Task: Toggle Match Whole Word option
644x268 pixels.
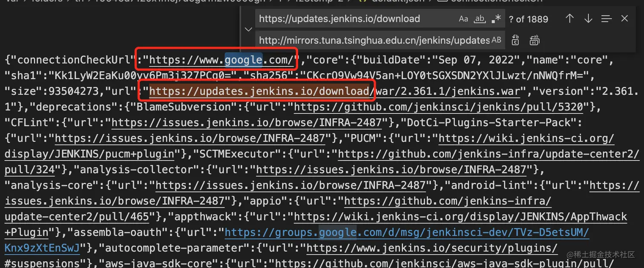Action: (x=480, y=19)
